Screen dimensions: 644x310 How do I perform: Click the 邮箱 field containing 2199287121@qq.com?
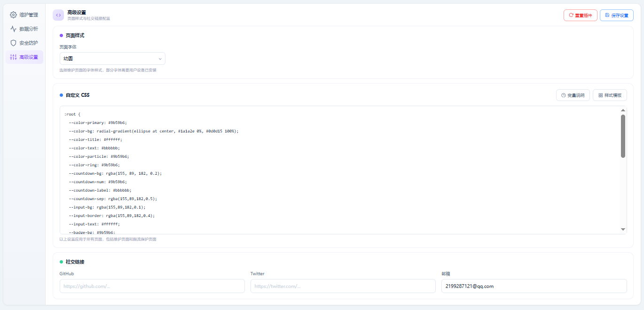(534, 286)
